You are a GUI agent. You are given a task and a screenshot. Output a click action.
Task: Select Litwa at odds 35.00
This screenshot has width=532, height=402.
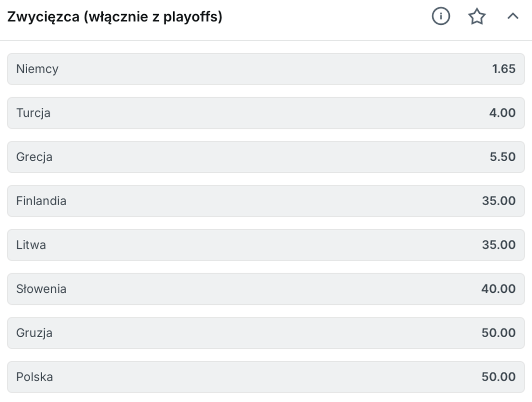pyautogui.click(x=266, y=245)
